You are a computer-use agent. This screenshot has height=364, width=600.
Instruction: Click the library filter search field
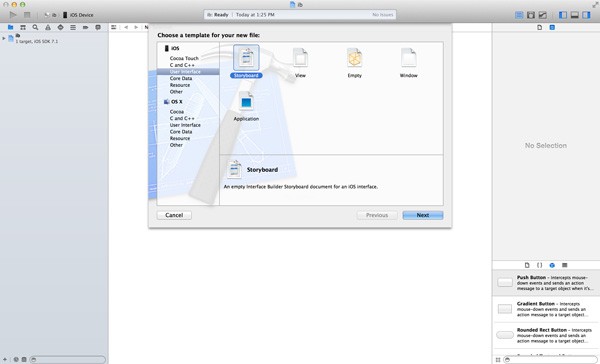point(550,360)
